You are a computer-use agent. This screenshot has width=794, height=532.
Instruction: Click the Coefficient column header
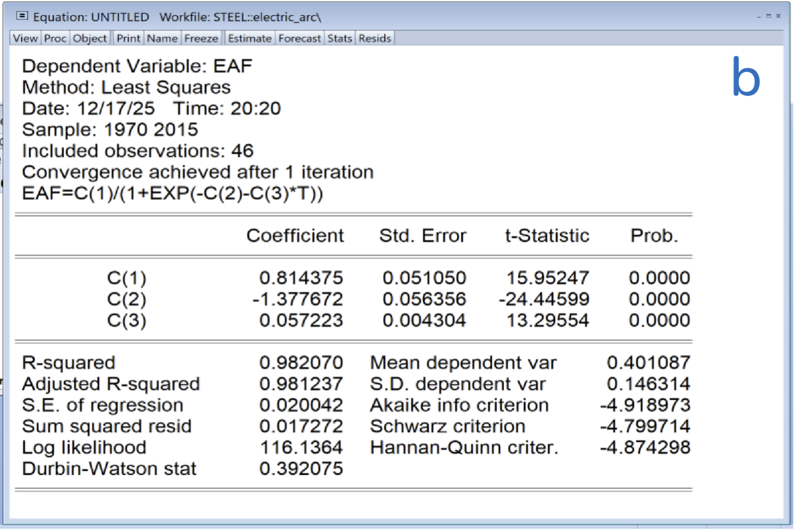click(295, 235)
